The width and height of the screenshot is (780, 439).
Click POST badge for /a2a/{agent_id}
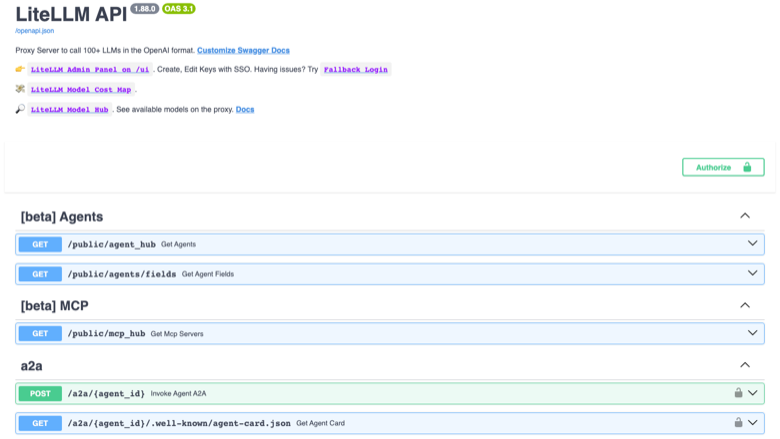pos(40,393)
